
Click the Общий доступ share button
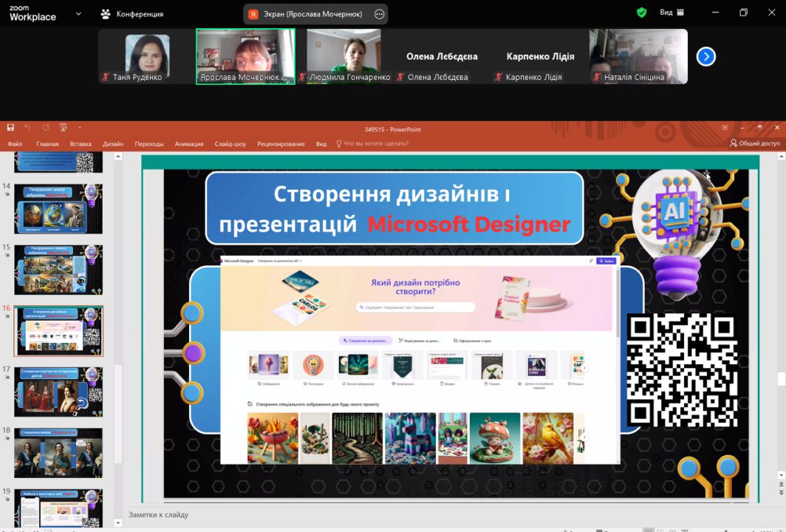click(755, 143)
